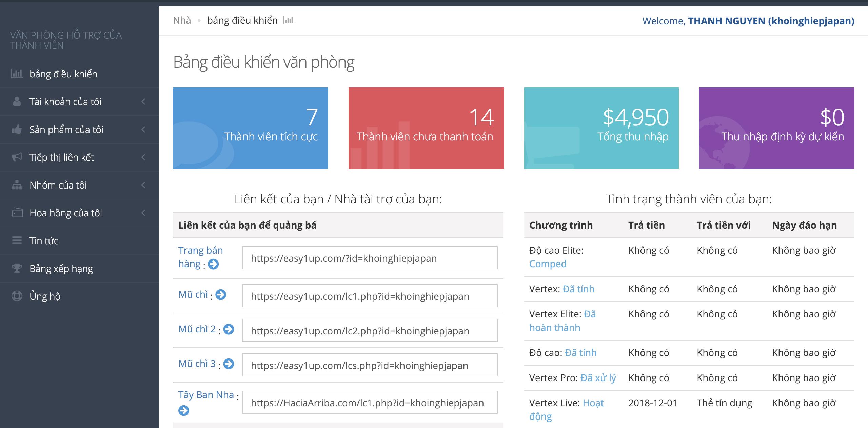This screenshot has width=868, height=428.
Task: Expand the Hoa hồng của tôi submenu
Action: [144, 213]
